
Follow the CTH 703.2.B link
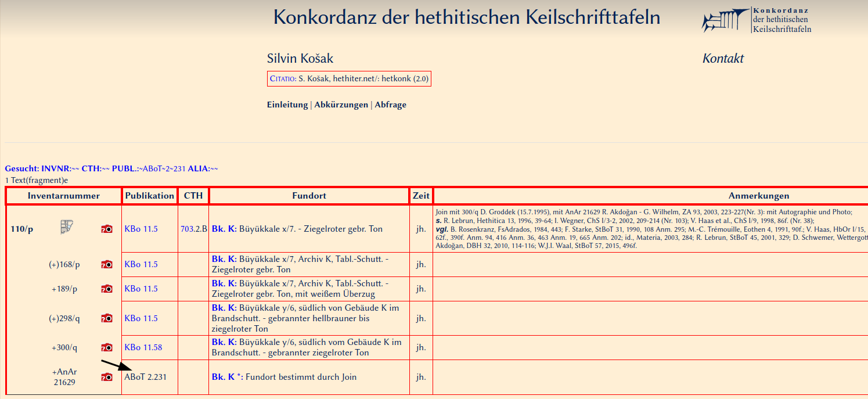click(193, 229)
